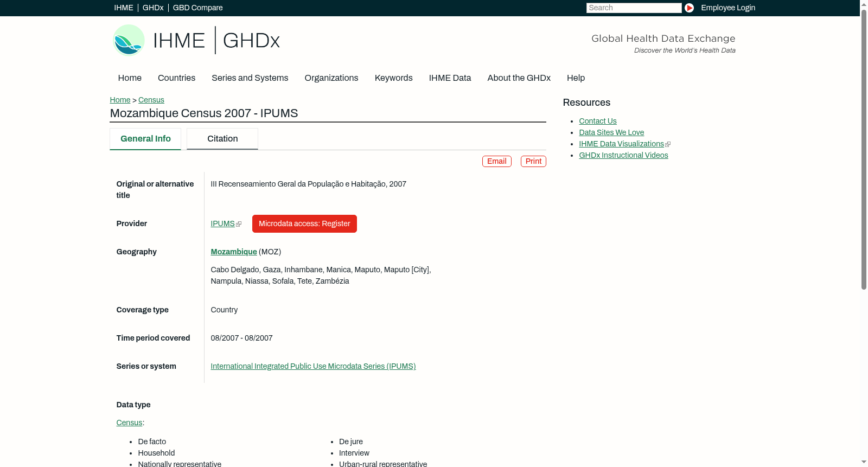This screenshot has height=467, width=868.
Task: Click the scrollbar down arrow
Action: [x=864, y=462]
